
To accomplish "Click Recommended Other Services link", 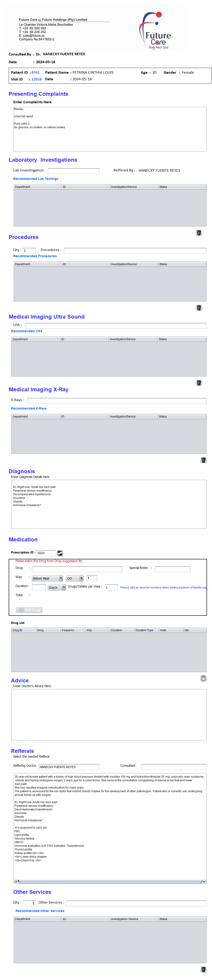I will [40, 910].
